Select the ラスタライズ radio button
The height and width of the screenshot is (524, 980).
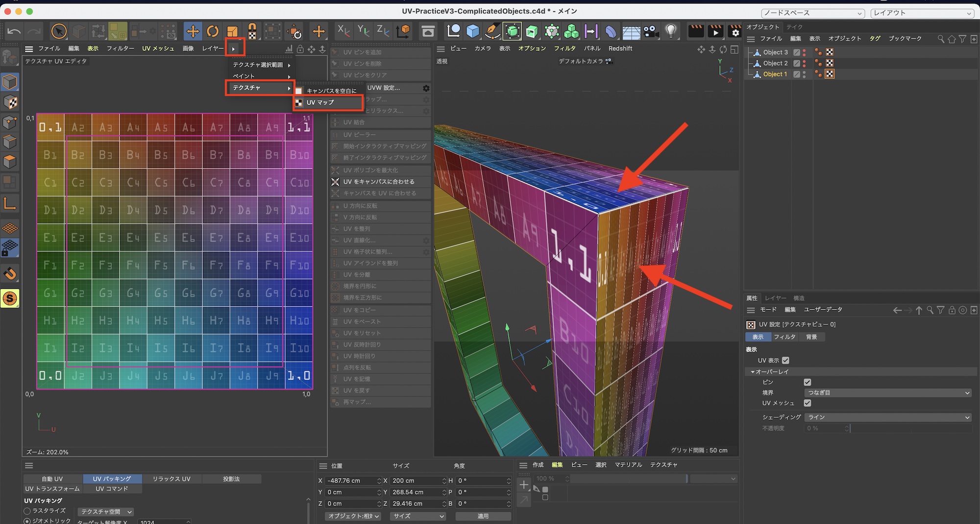click(27, 511)
